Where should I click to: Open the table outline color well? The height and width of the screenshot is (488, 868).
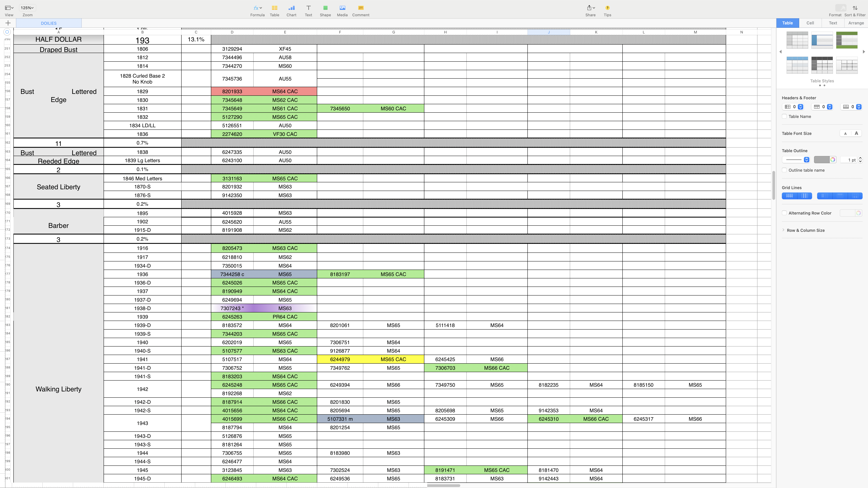click(822, 160)
